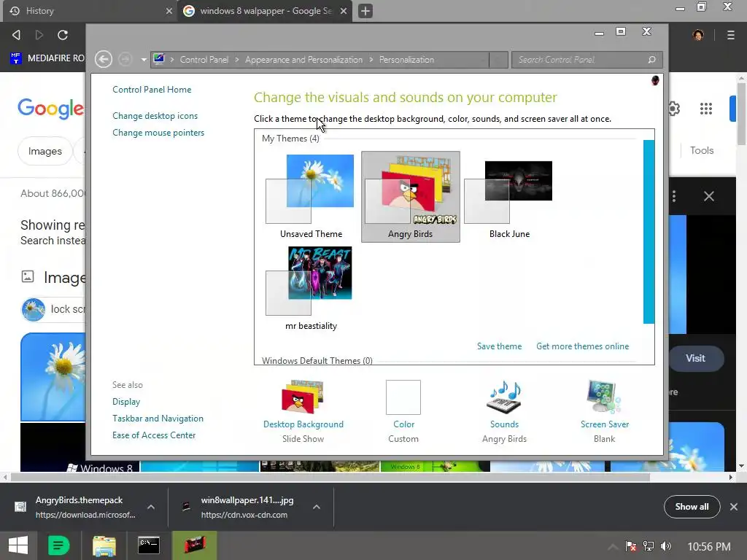Select the Angry Birds theme
747x560 pixels.
(x=410, y=196)
